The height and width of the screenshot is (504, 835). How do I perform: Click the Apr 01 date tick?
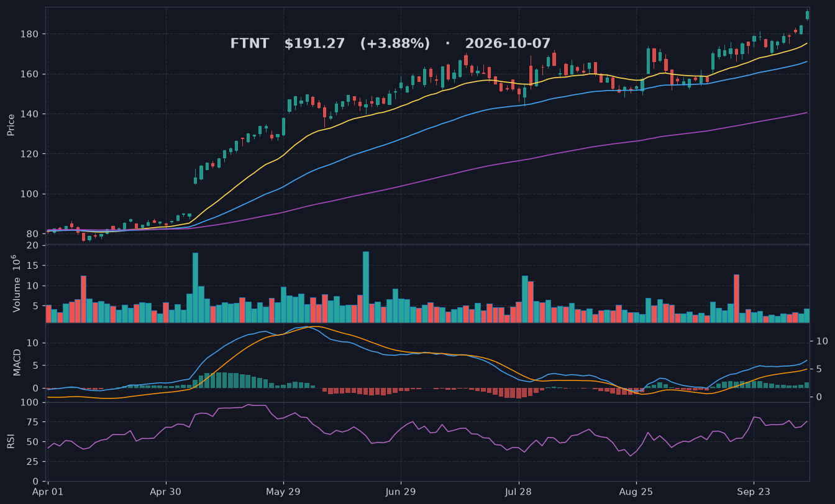[x=48, y=492]
